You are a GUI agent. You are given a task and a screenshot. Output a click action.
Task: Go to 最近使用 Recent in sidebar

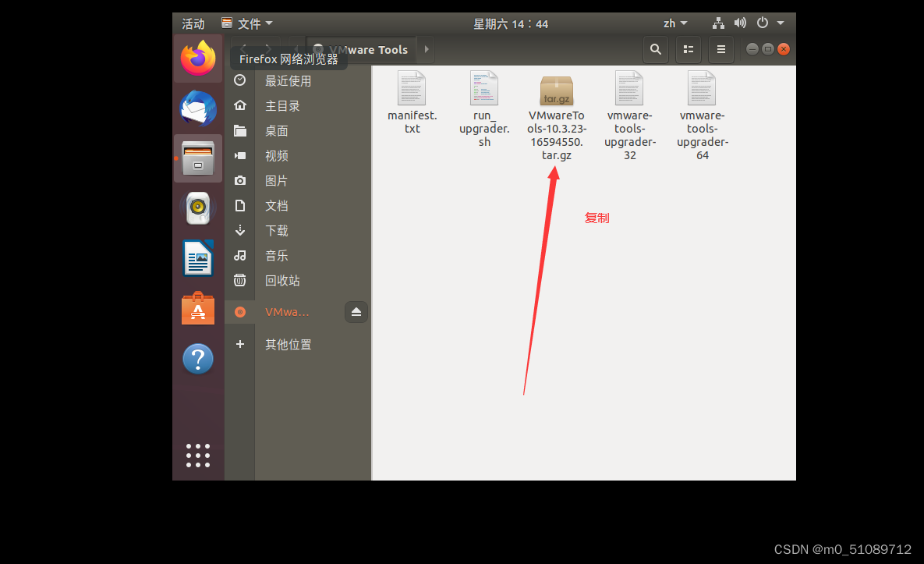[x=298, y=81]
